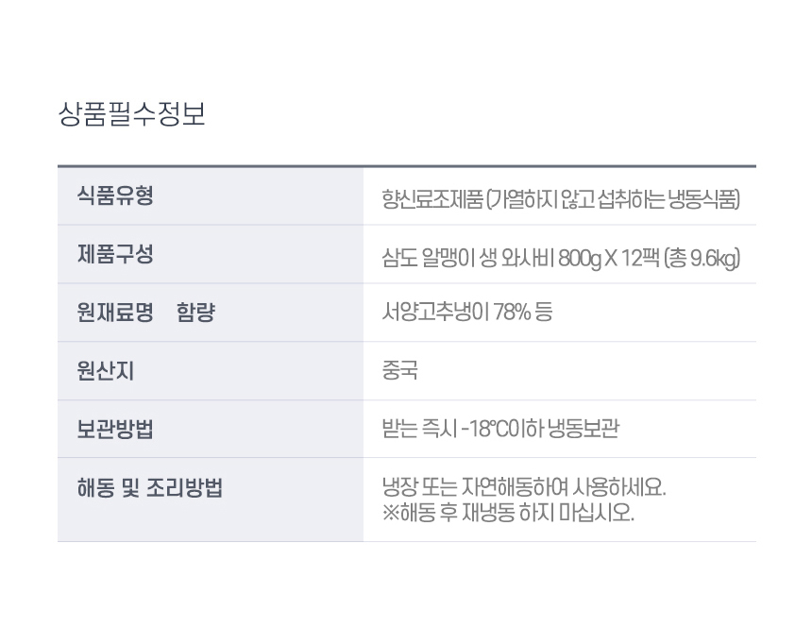The width and height of the screenshot is (812, 644).
Task: Select the 보관방법 row label
Action: (114, 430)
